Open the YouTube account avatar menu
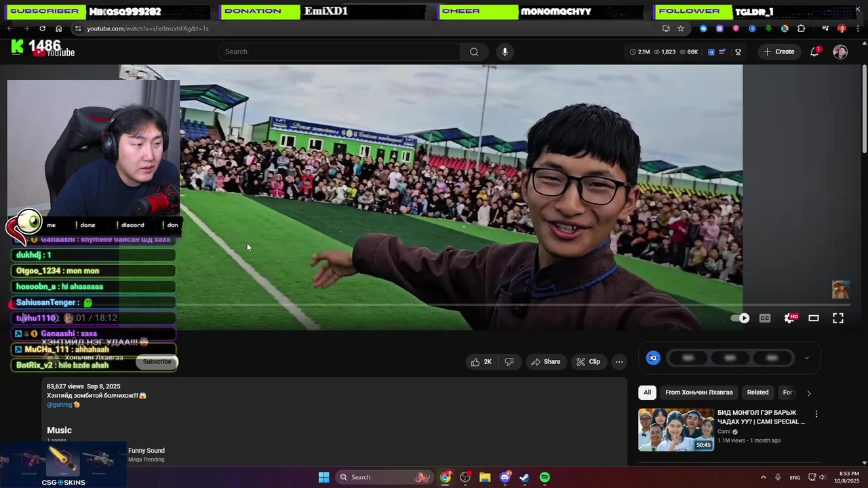This screenshot has width=868, height=488. tap(840, 52)
